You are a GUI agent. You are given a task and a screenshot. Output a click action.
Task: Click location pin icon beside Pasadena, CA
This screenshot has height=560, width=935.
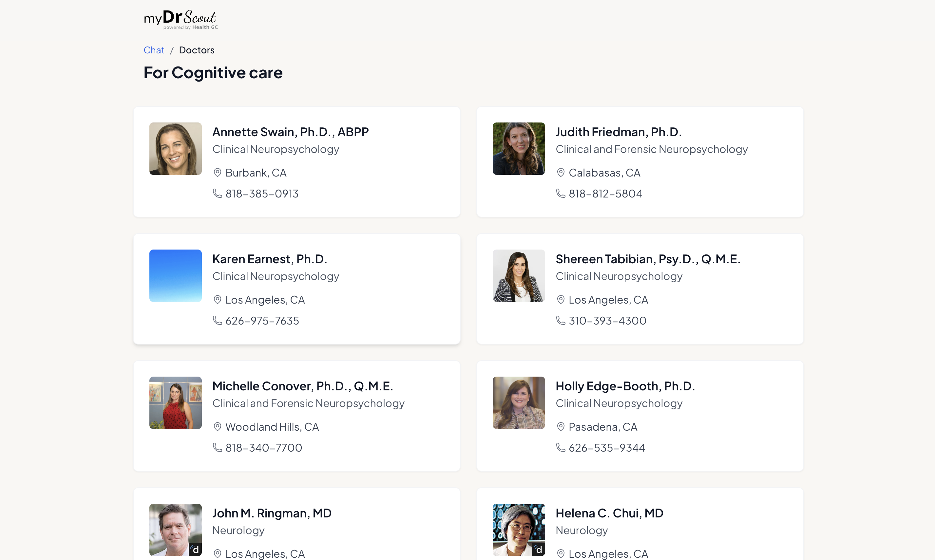tap(561, 427)
